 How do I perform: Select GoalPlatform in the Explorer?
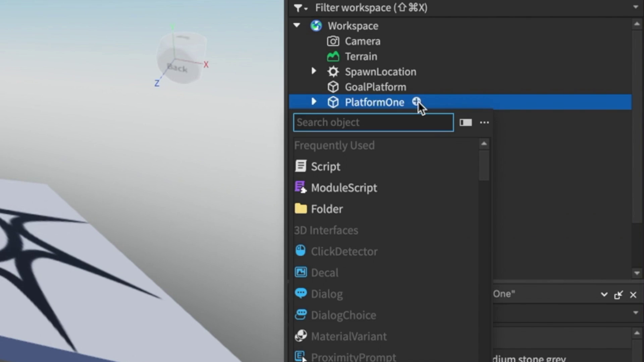[x=375, y=87]
